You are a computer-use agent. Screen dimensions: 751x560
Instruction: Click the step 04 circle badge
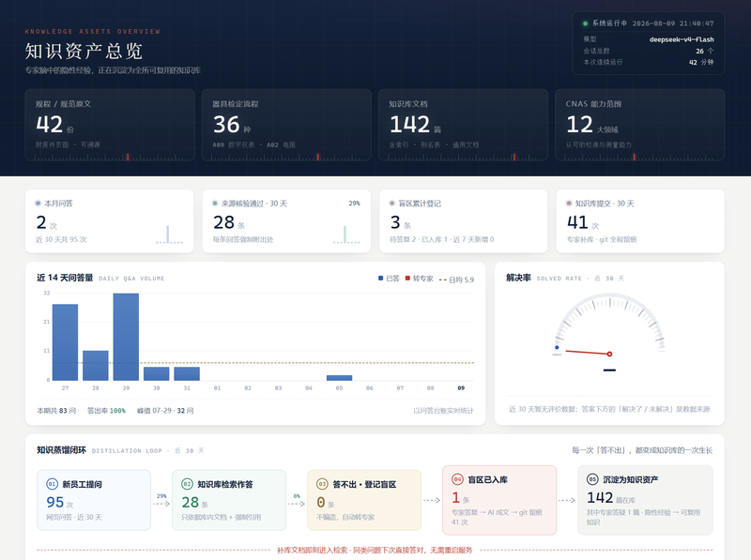click(457, 479)
